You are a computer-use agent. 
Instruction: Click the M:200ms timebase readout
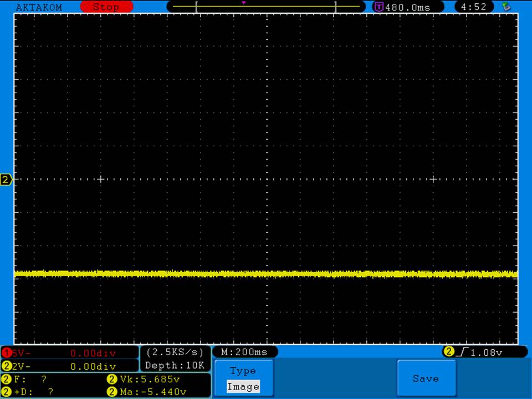pyautogui.click(x=244, y=352)
